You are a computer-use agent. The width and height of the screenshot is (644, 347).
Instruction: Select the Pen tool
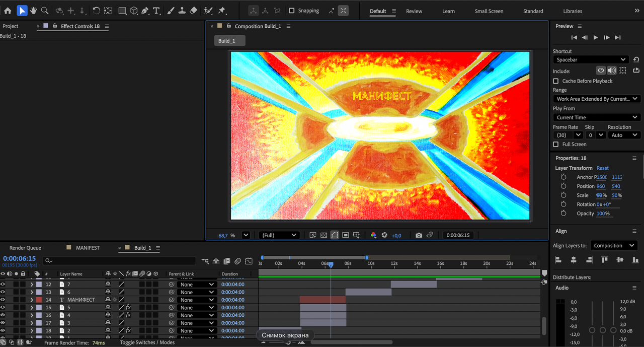(x=145, y=11)
